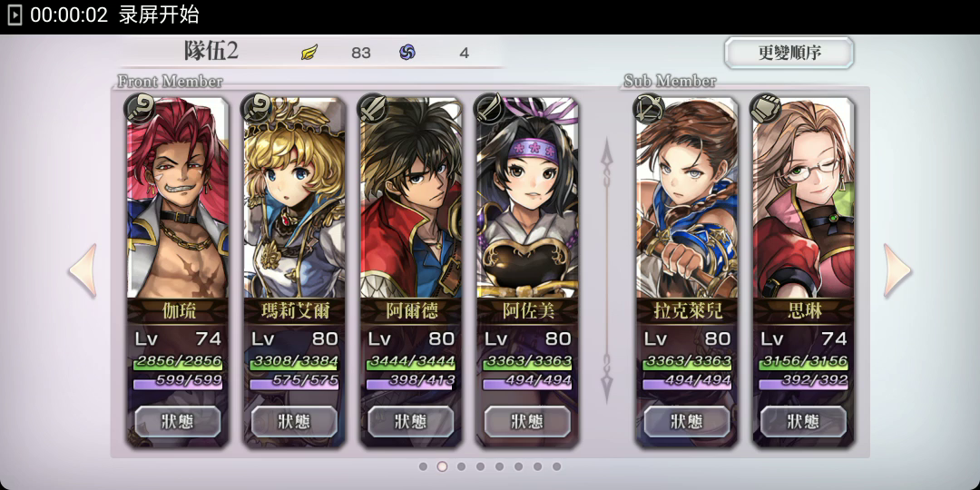This screenshot has height=490, width=980.
Task: Tap staff weapon icon on 伽琉's card
Action: coord(138,108)
